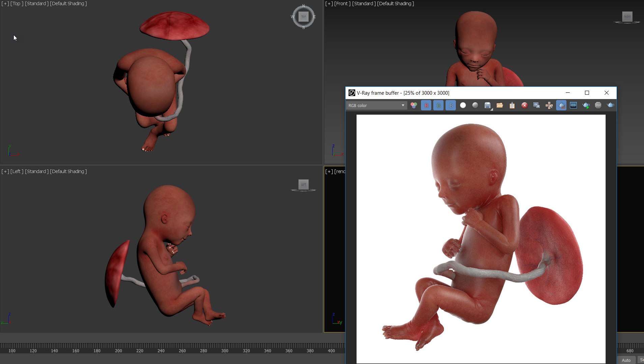Viewport: 644px width, 364px height.
Task: Click the Top viewport ViewCube
Action: [303, 16]
